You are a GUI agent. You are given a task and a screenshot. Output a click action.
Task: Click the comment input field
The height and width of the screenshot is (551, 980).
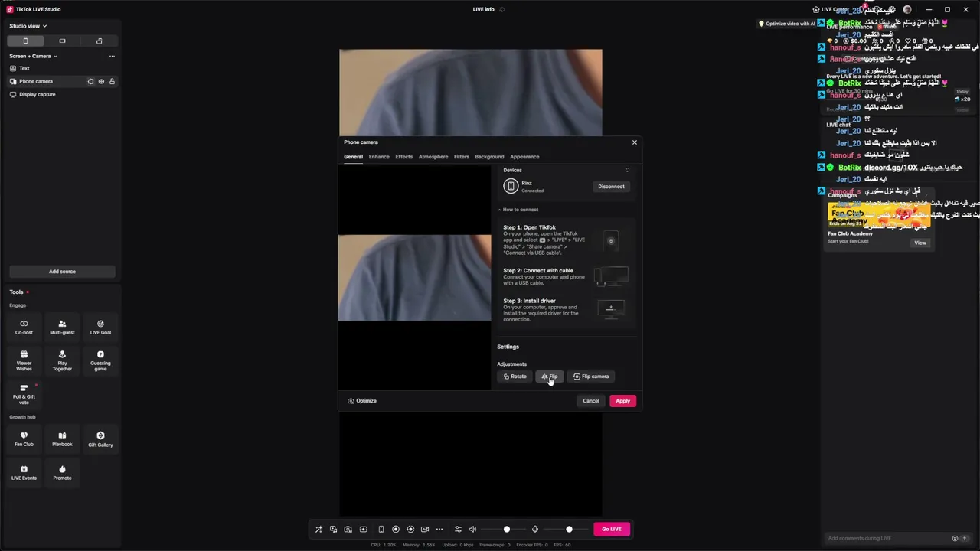(886, 538)
